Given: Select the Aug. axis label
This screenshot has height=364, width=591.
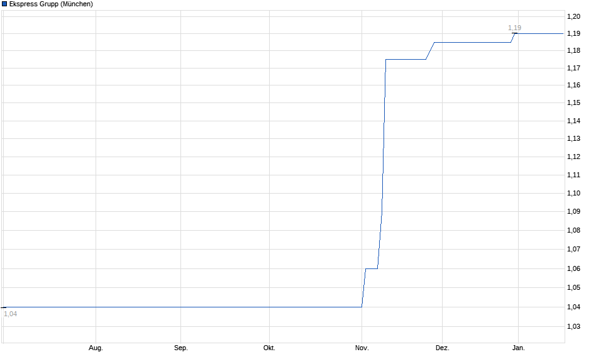Looking at the screenshot, I should 96,346.
